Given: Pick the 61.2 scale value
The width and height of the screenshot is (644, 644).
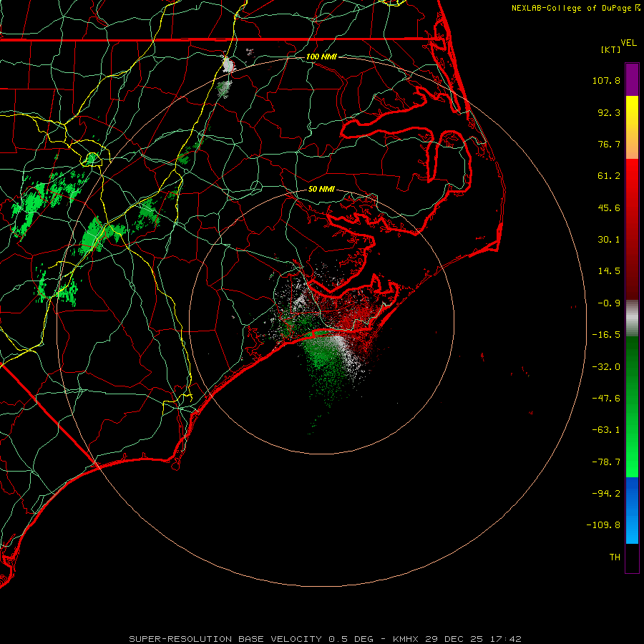Looking at the screenshot, I should click(x=609, y=176).
